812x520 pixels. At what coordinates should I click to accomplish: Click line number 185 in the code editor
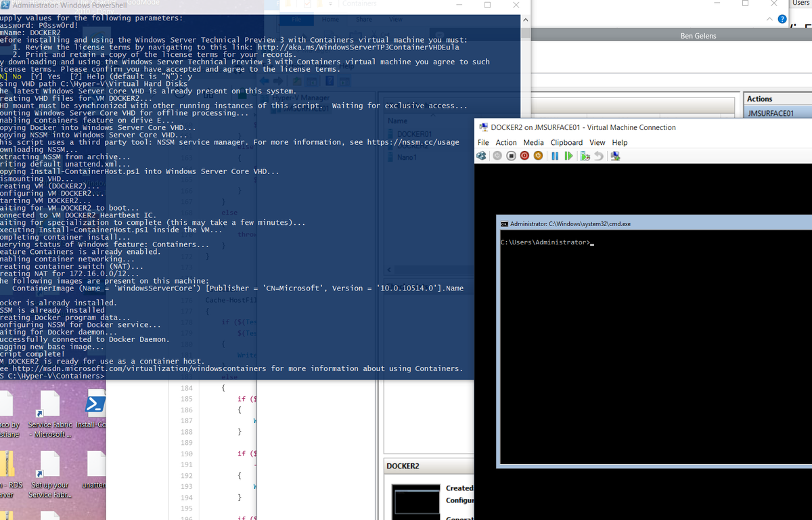click(187, 399)
